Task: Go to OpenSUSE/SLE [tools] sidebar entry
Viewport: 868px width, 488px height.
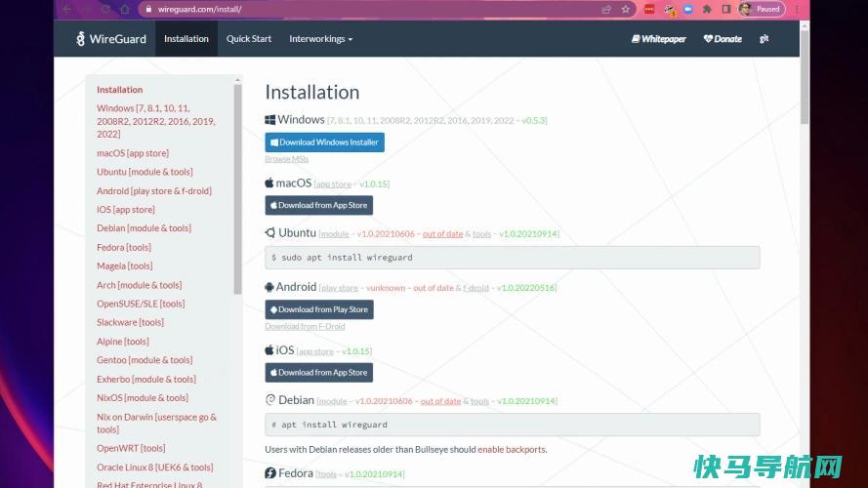Action: (141, 304)
